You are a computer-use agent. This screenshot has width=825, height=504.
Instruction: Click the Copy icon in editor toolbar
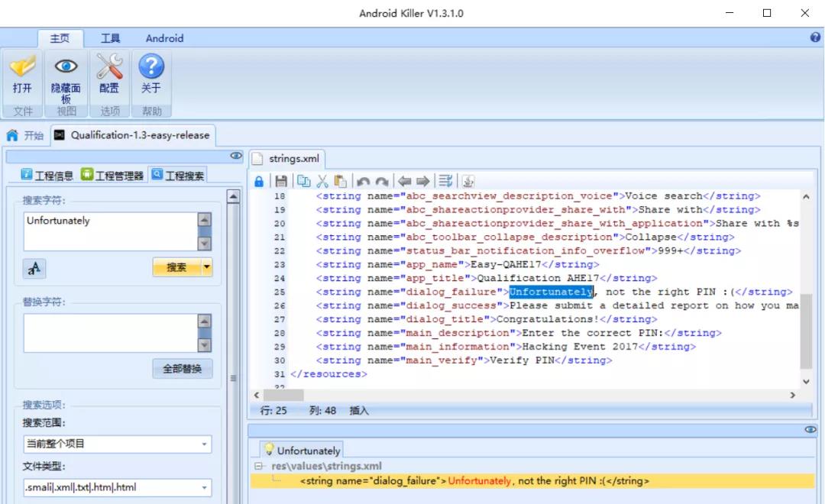point(303,182)
